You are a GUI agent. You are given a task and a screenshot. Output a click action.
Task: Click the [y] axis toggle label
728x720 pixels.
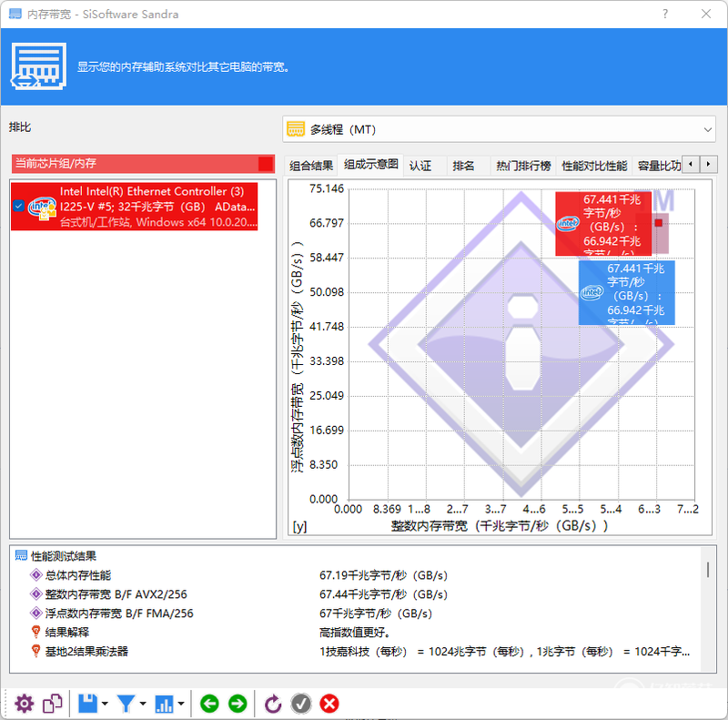click(299, 526)
